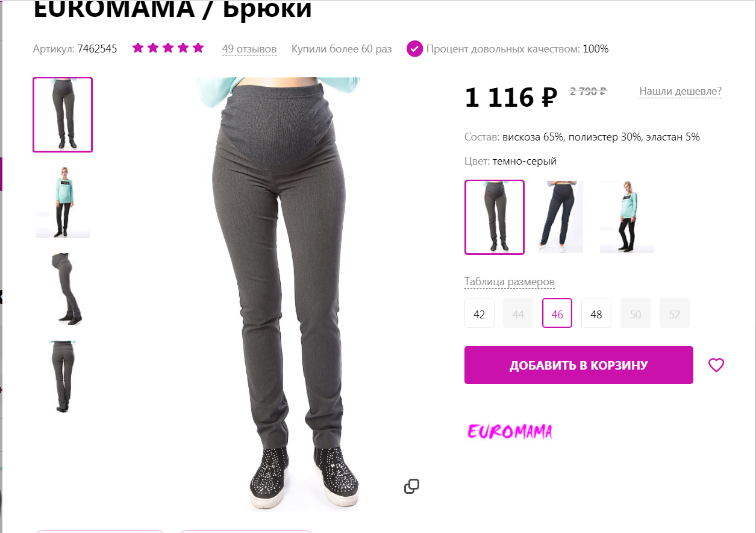Select size 48

click(x=596, y=313)
